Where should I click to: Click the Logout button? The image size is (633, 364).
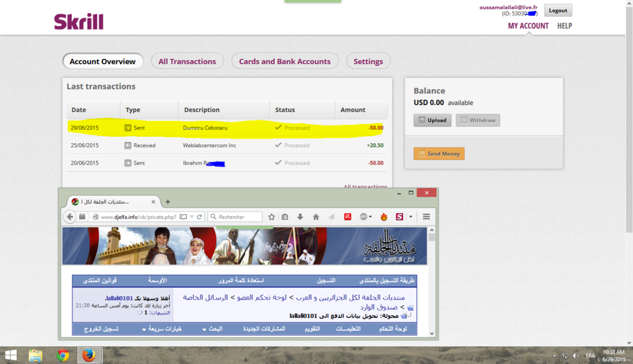click(558, 11)
